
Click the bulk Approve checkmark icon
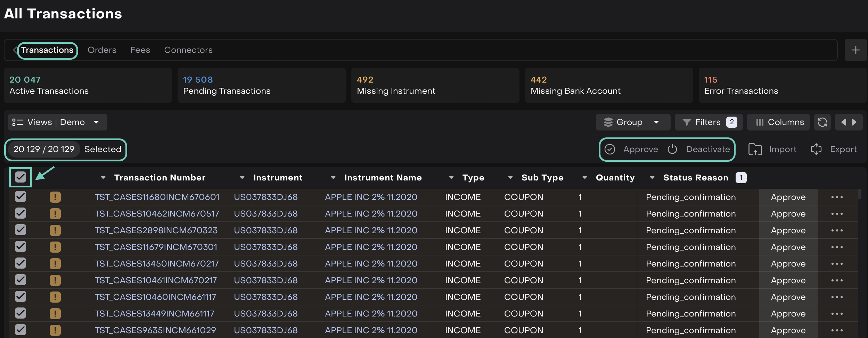pos(610,149)
